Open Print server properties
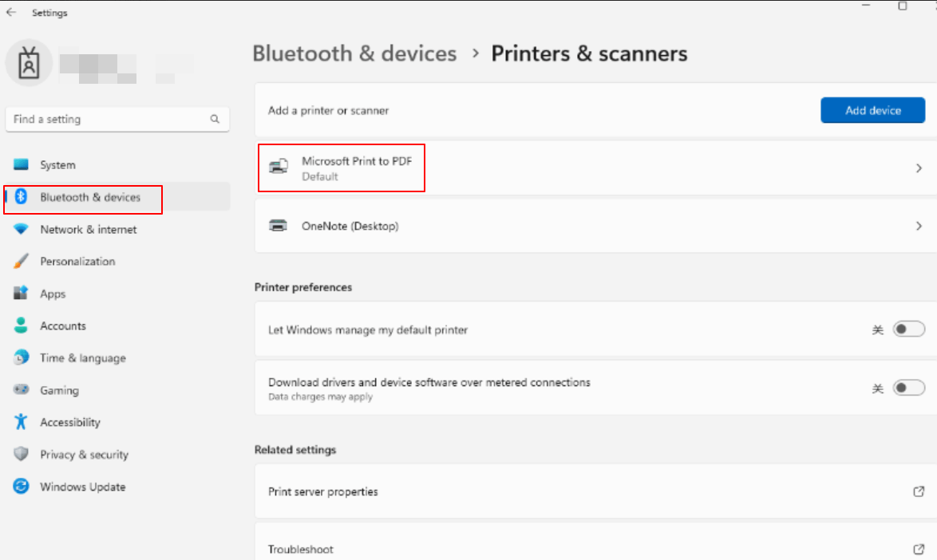 coord(595,491)
